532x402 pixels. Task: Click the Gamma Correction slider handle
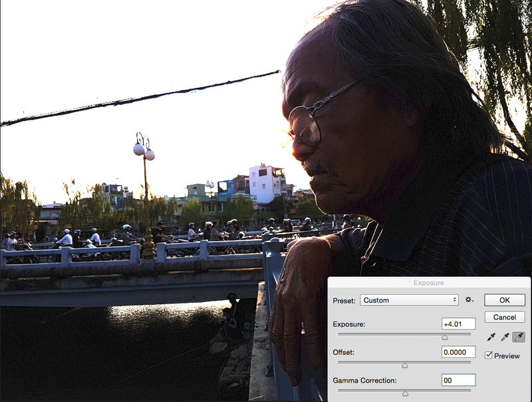(x=404, y=394)
